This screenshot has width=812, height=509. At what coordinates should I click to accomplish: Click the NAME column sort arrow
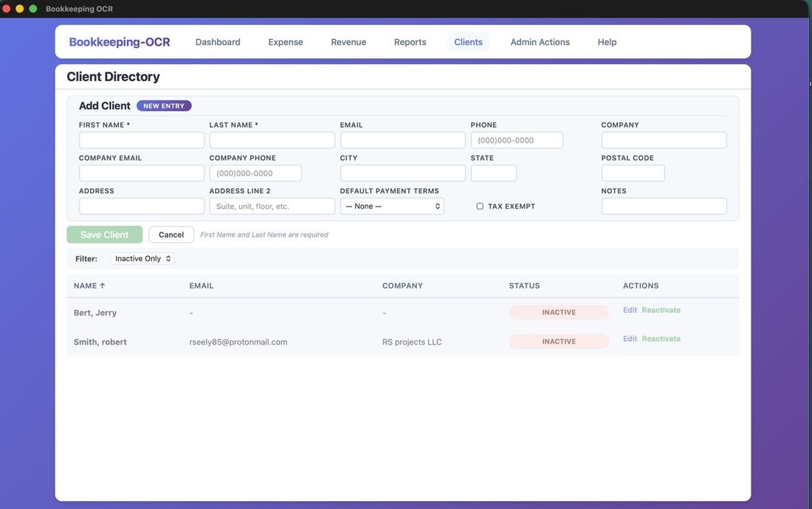[x=102, y=286]
